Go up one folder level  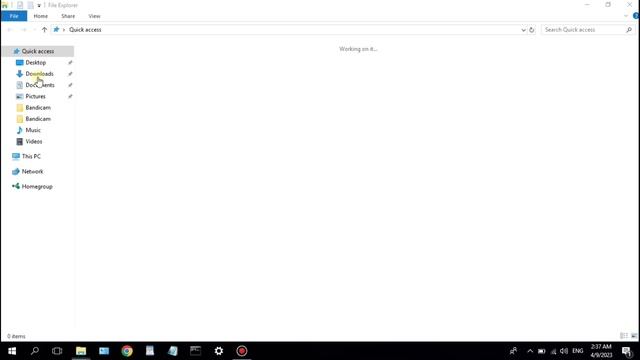pyautogui.click(x=44, y=30)
